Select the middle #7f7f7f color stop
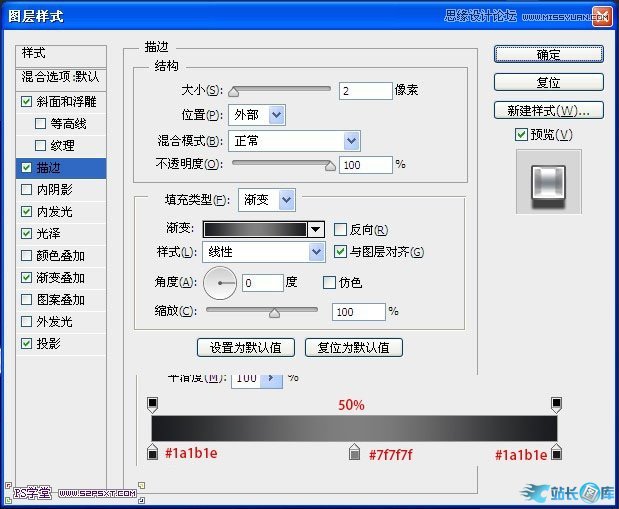Image resolution: width=619 pixels, height=509 pixels. click(354, 454)
